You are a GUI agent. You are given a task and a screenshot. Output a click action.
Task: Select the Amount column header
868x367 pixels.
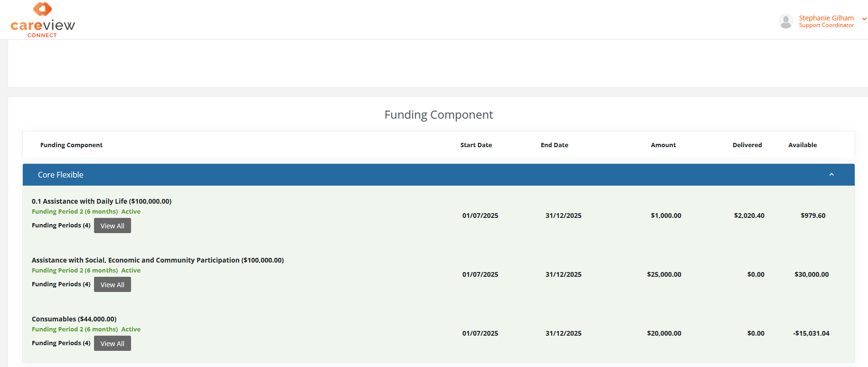coord(663,145)
